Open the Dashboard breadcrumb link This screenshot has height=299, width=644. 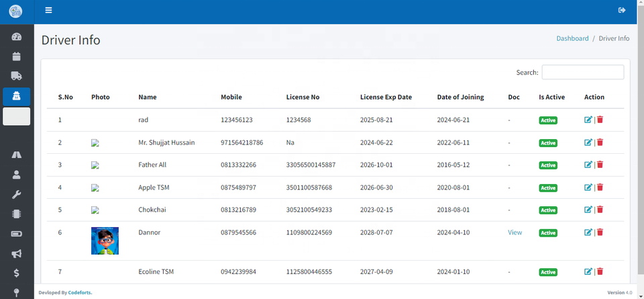(x=572, y=38)
